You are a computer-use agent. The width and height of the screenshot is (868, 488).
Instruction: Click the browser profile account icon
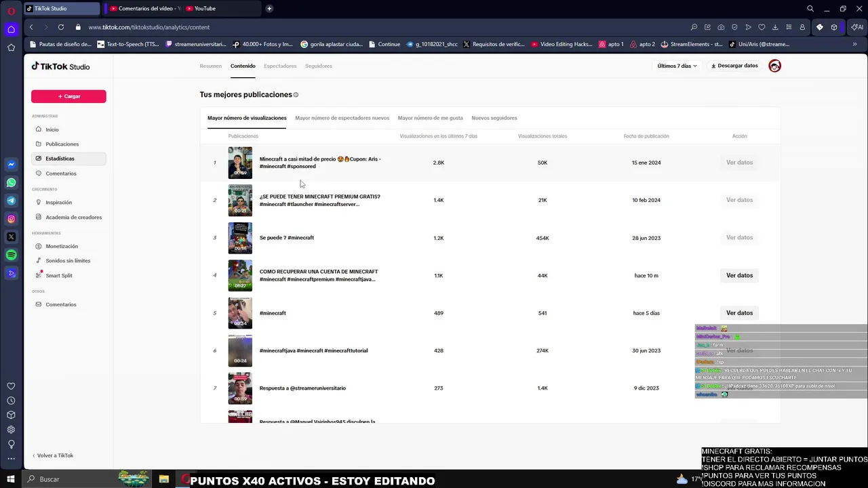point(802,27)
